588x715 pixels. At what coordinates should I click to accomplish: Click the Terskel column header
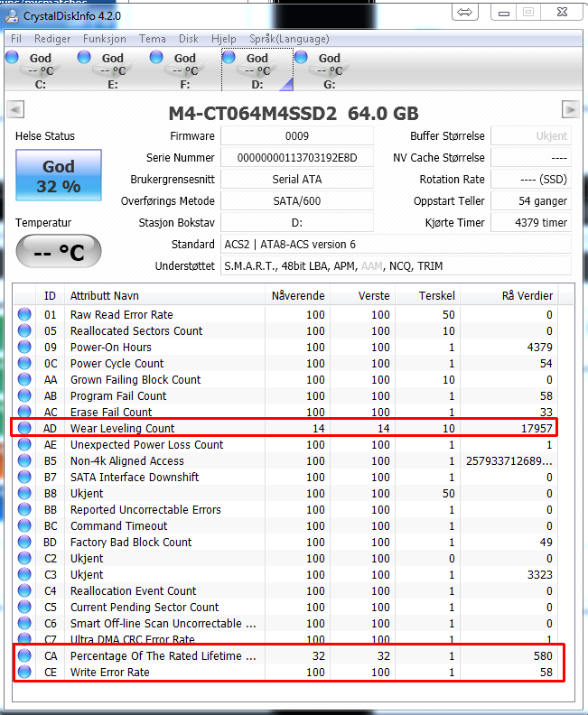point(428,295)
